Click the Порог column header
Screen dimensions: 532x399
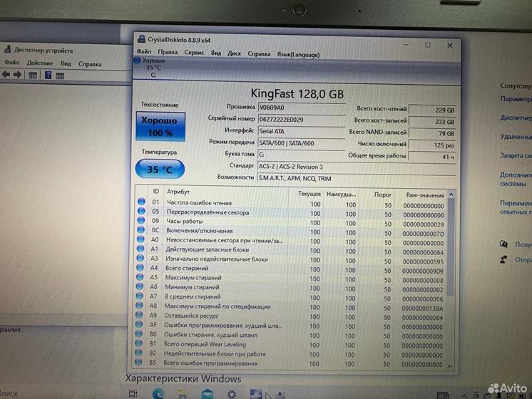[x=383, y=195]
